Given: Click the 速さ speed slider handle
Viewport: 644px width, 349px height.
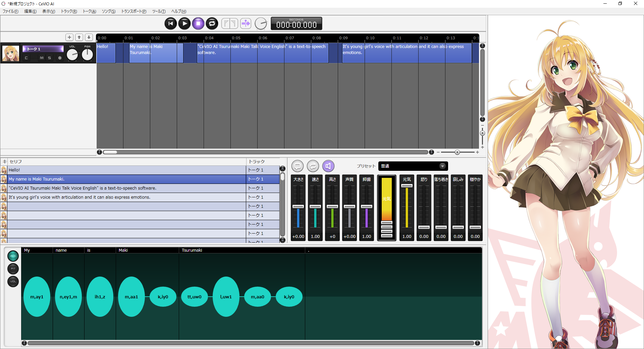Looking at the screenshot, I should (315, 206).
